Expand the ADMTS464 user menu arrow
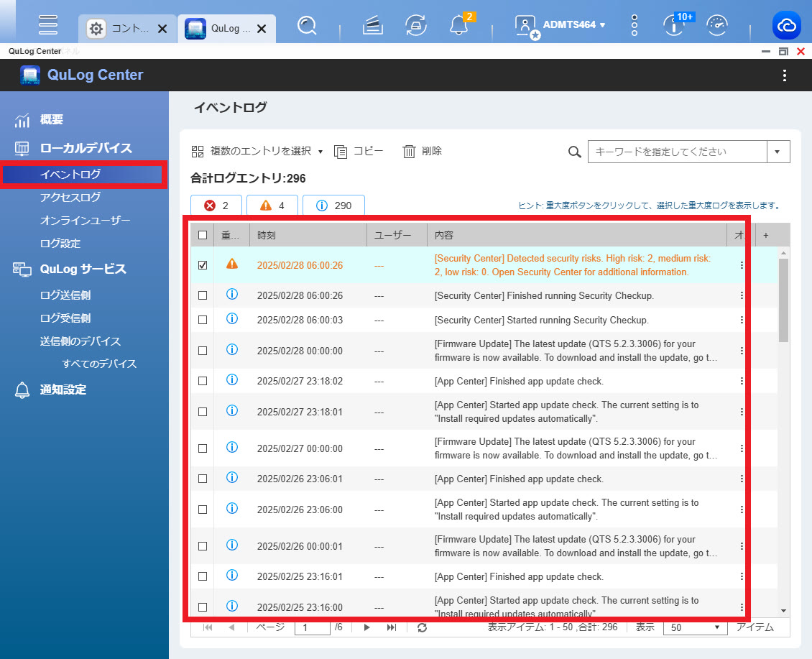The width and height of the screenshot is (812, 659). (602, 25)
